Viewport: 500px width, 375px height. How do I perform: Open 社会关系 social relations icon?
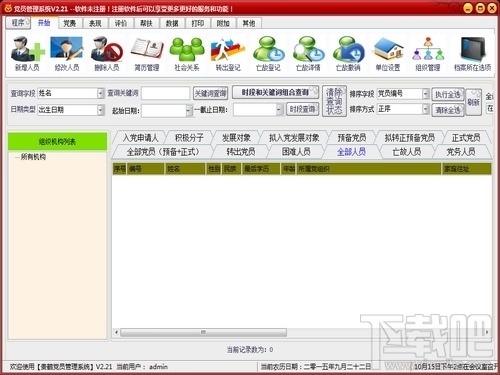pos(187,53)
